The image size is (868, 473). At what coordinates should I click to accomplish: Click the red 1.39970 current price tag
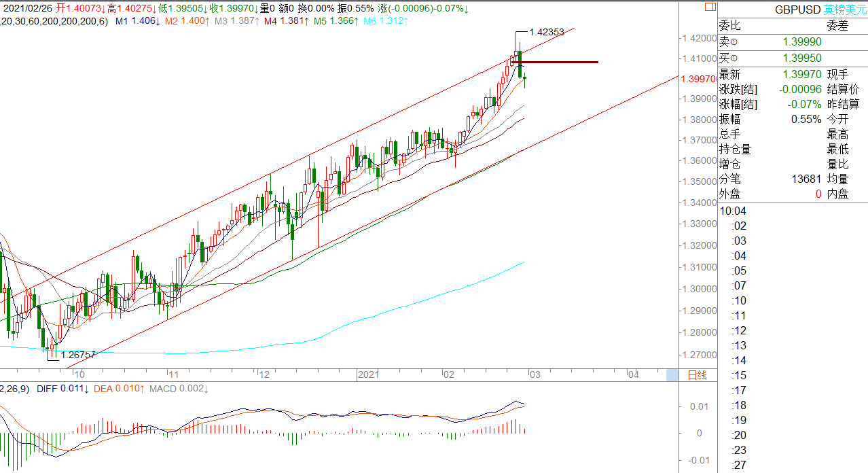(x=697, y=80)
